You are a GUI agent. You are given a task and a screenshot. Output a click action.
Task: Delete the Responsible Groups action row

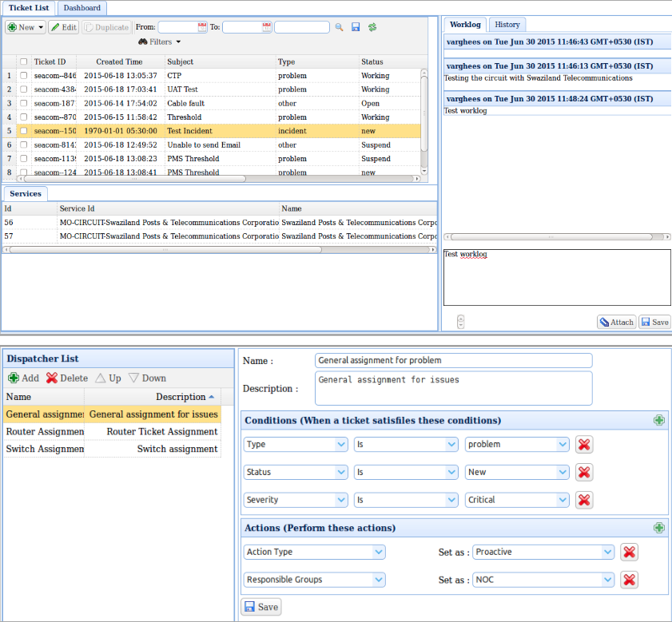click(630, 580)
